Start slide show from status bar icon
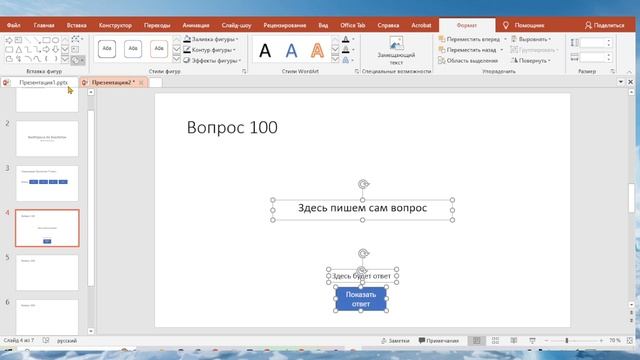 coord(532,340)
